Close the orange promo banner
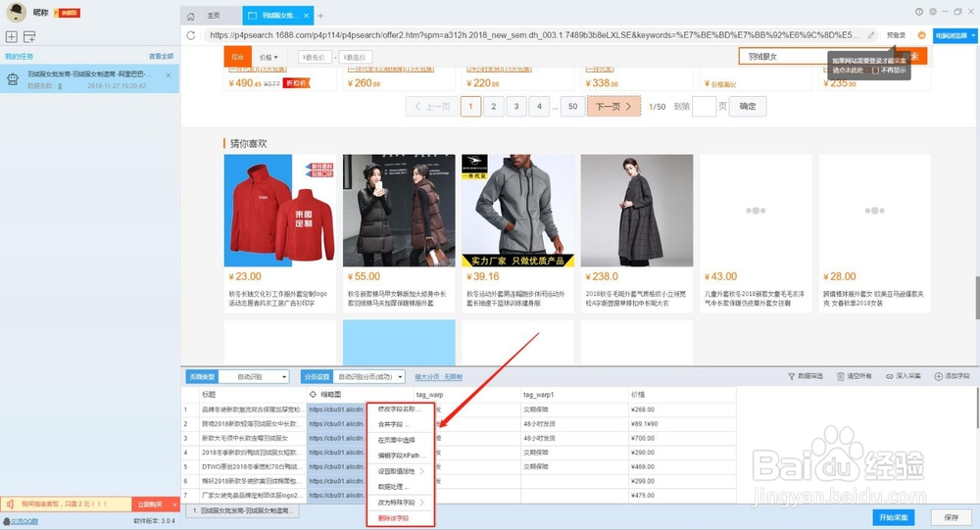The width and height of the screenshot is (980, 530). point(174,505)
